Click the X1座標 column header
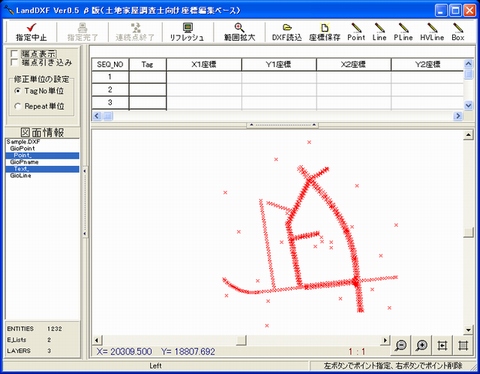The width and height of the screenshot is (480, 374). (204, 64)
